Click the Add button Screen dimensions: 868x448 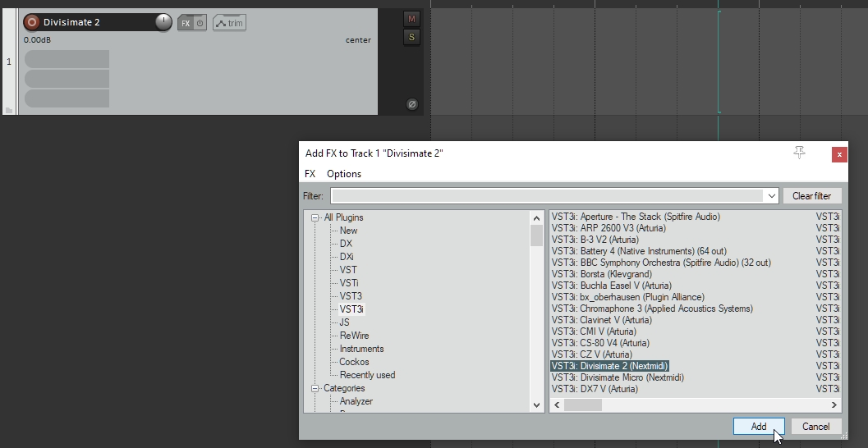[759, 427]
